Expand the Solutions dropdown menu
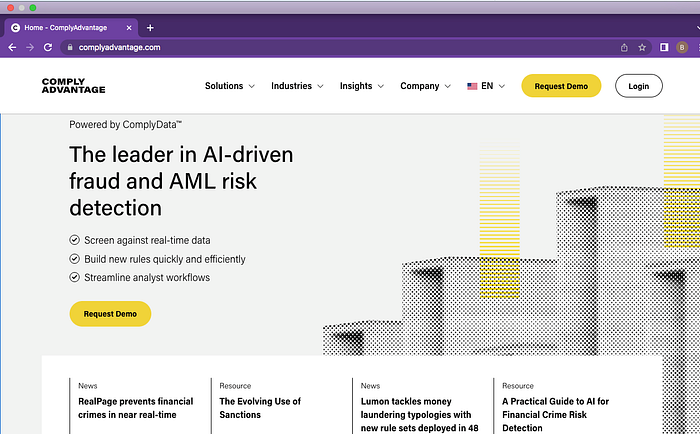 pos(229,86)
